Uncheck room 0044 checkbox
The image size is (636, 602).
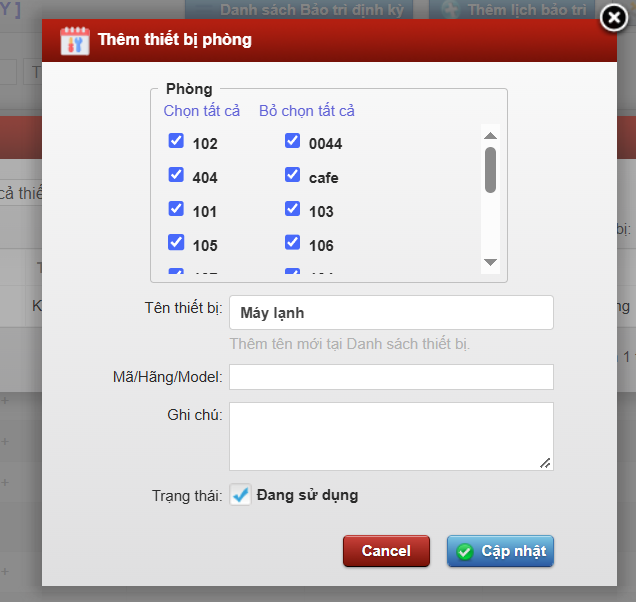click(292, 141)
